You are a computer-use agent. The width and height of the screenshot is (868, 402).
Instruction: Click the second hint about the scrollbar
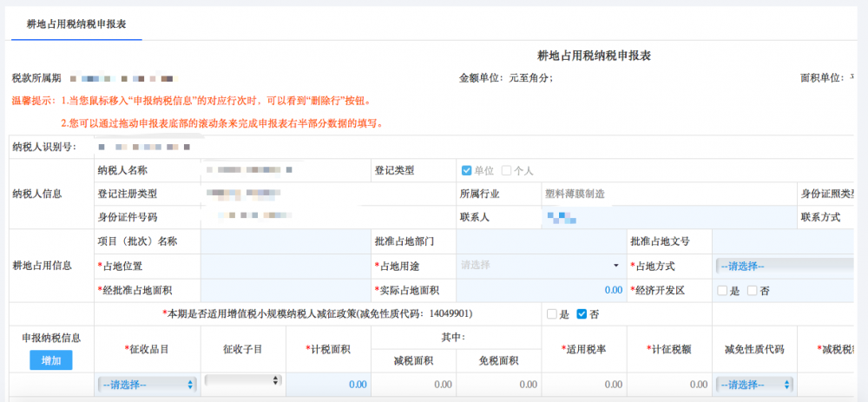tap(222, 123)
